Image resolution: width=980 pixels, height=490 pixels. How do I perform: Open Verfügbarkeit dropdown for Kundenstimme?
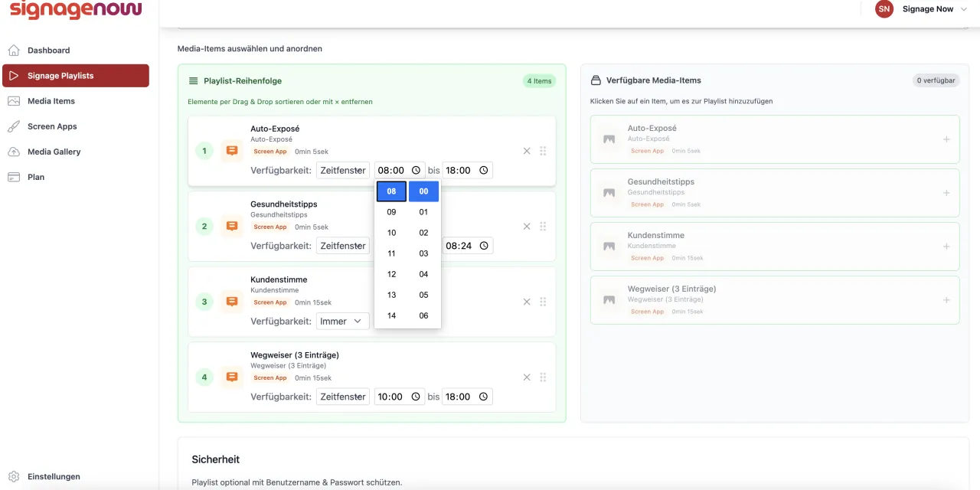click(342, 321)
